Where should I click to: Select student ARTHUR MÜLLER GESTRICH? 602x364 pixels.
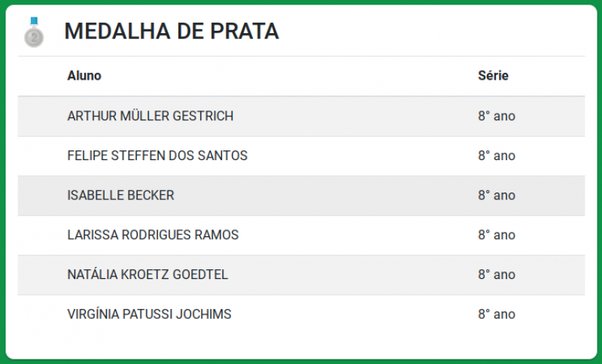click(x=150, y=116)
